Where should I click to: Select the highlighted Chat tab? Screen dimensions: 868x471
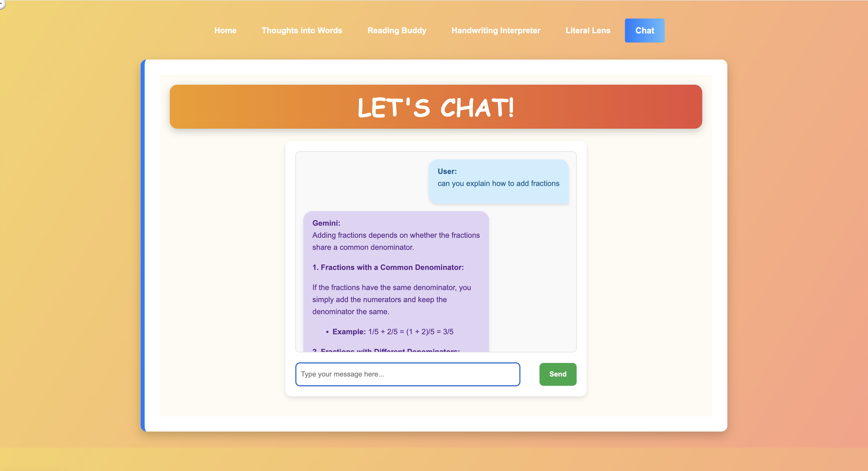[x=644, y=30]
